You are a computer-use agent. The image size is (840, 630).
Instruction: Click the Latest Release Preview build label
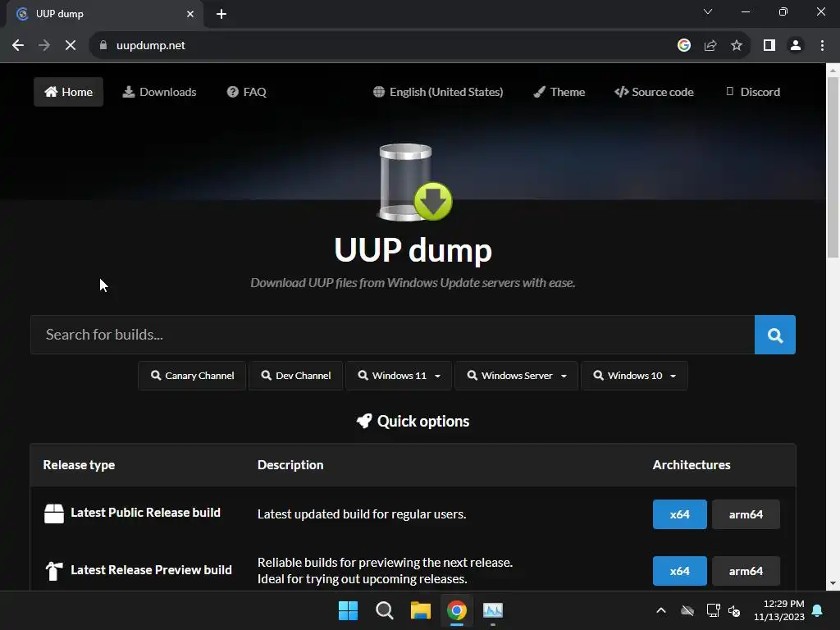tap(151, 570)
